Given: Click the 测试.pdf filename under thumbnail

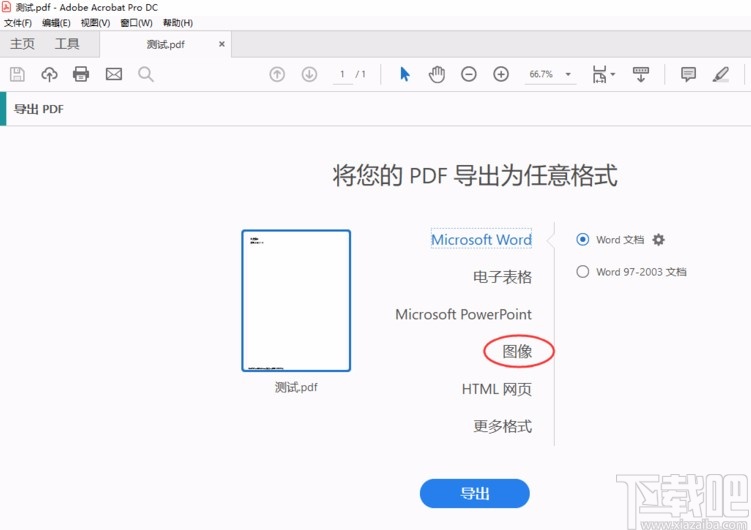Looking at the screenshot, I should pyautogui.click(x=296, y=387).
